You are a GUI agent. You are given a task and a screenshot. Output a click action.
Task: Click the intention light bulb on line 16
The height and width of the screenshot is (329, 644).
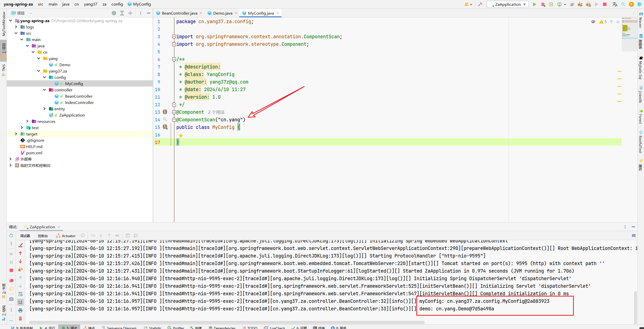[181, 136]
